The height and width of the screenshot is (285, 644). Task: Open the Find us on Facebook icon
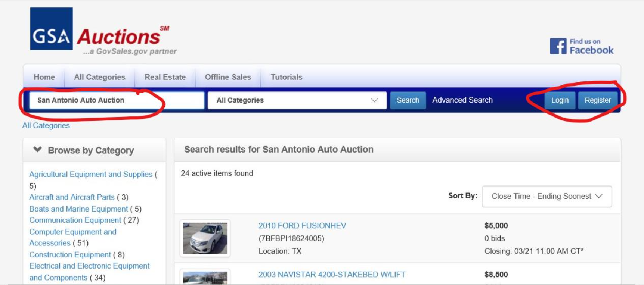point(582,46)
